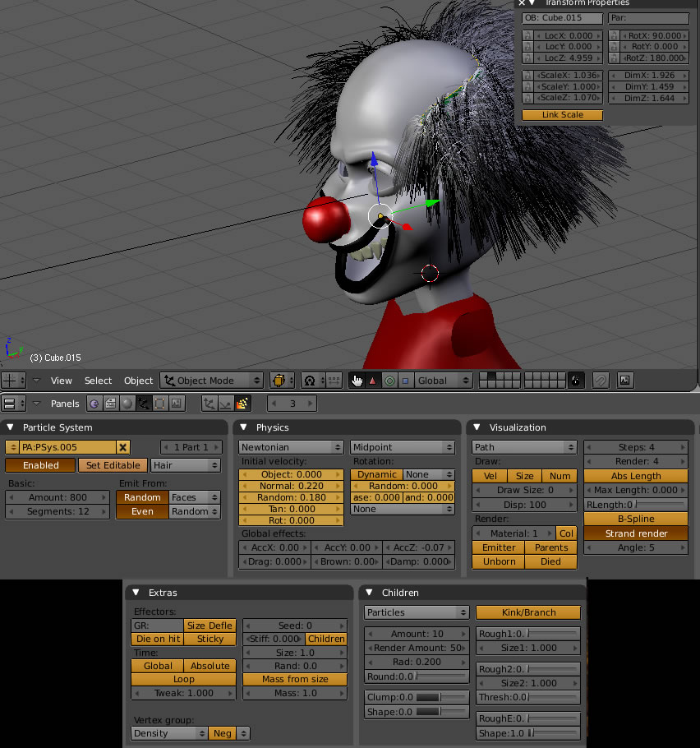Viewport: 700px width, 748px height.
Task: Open the 3D View window type selector
Action: [x=13, y=381]
